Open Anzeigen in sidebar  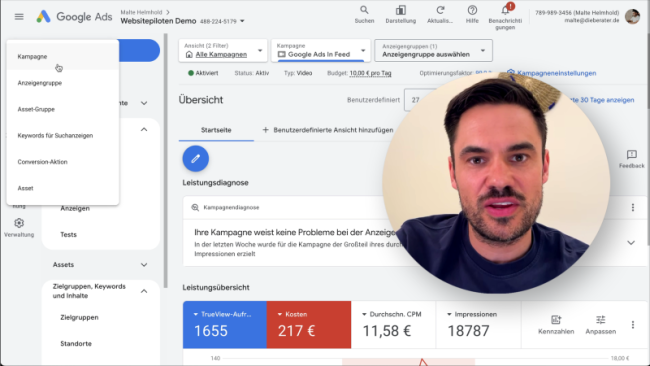75,208
